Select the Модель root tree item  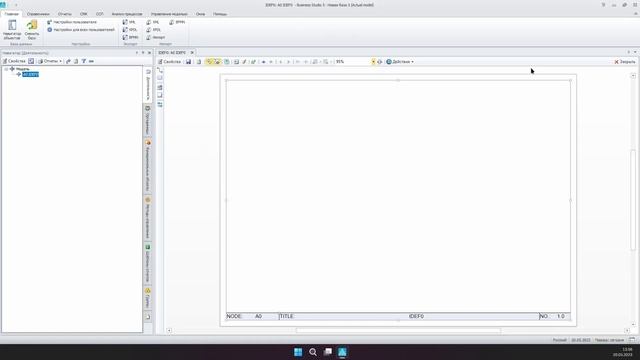(x=22, y=69)
